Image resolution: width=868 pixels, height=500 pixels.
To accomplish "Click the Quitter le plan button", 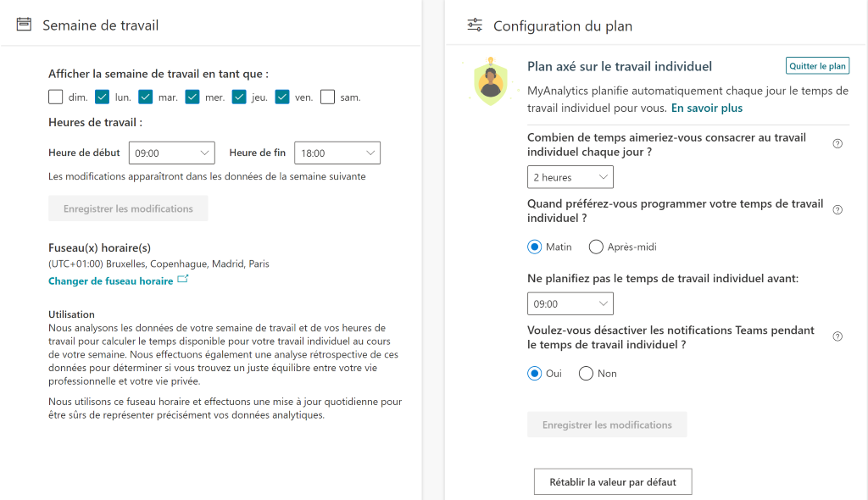I will 817,66.
